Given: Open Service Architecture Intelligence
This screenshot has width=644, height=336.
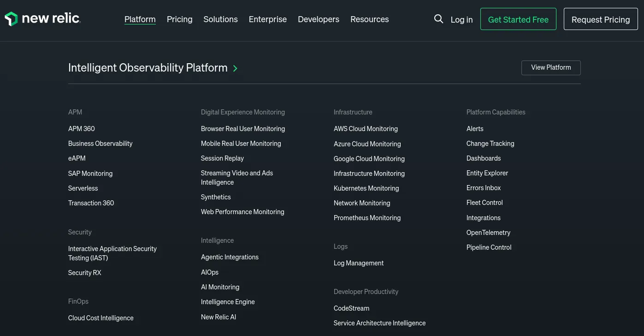Looking at the screenshot, I should click(x=380, y=323).
